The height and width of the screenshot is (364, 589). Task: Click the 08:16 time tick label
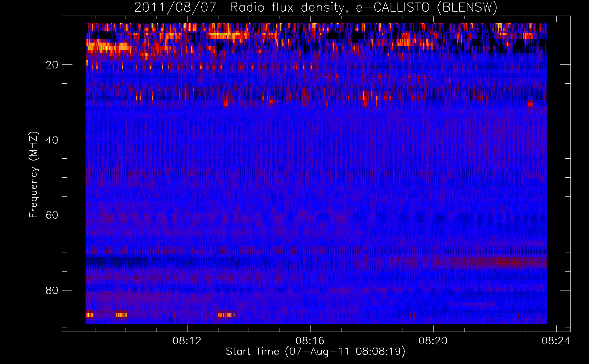pos(310,341)
